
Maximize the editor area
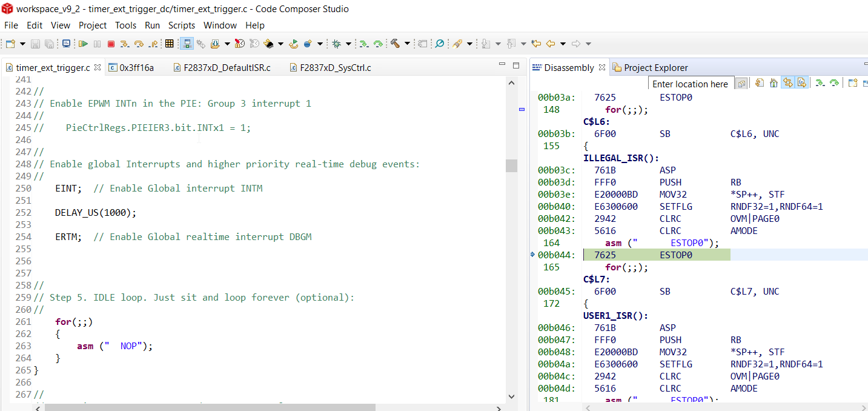point(516,65)
